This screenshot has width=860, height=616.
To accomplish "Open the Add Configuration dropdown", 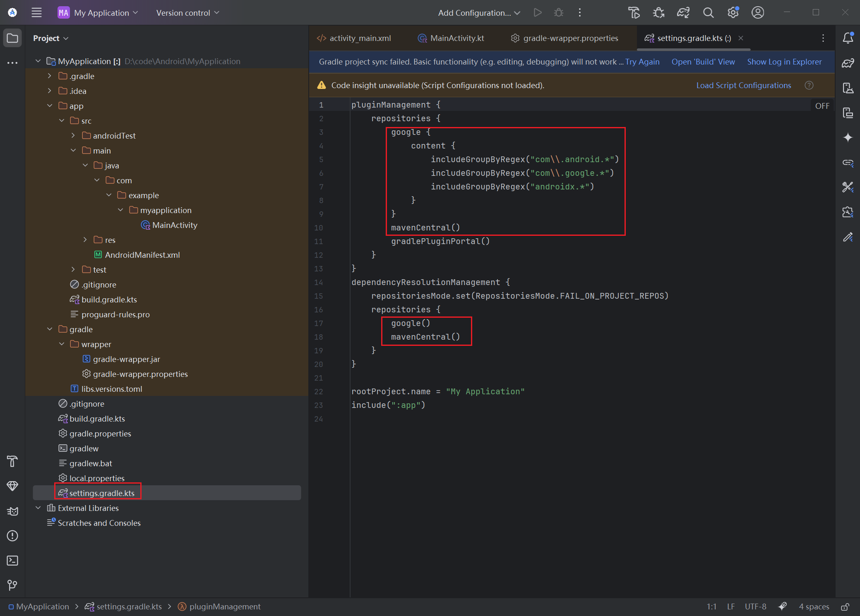I will [479, 13].
